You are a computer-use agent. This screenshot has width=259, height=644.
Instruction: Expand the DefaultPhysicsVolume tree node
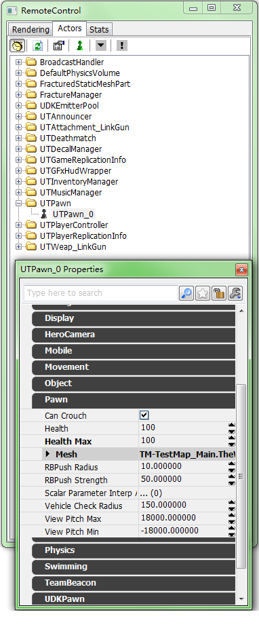[x=18, y=73]
